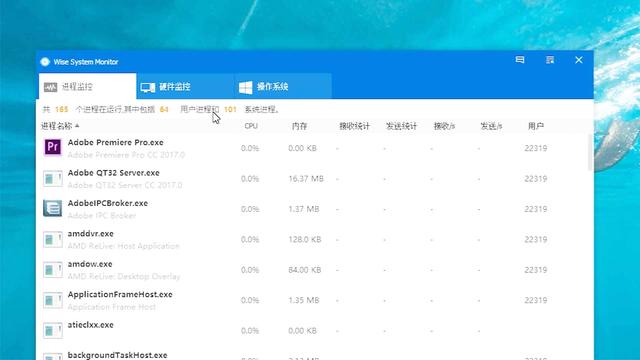Sort by 接收/s column header
Screen dimensions: 640x360
point(444,126)
